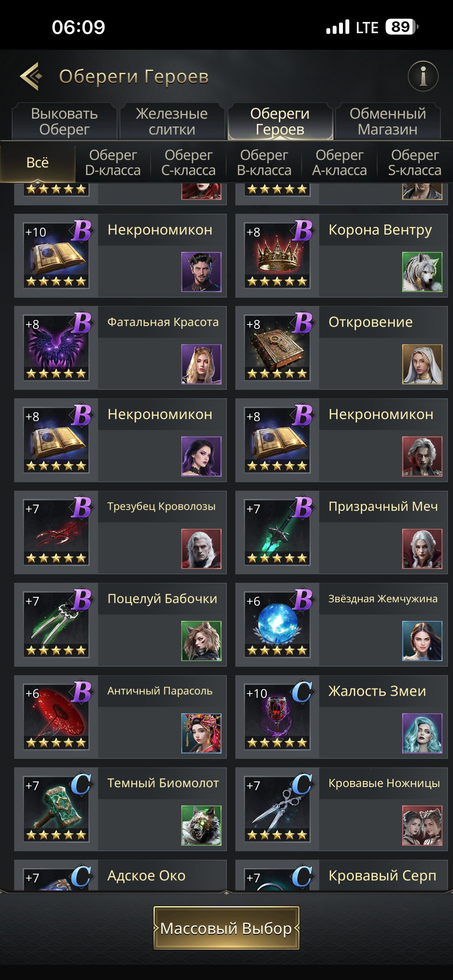Tap the Массовый Выбор button

226,928
